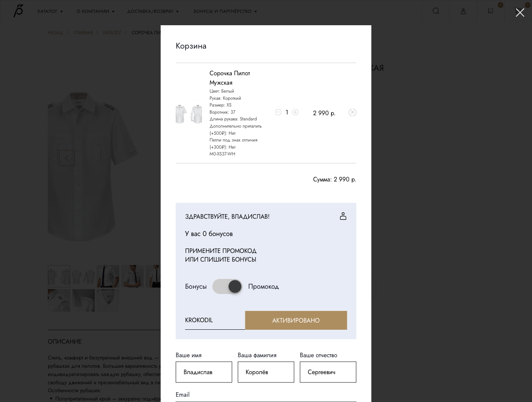Click the Корзина heading
The width and height of the screenshot is (532, 402).
[191, 46]
